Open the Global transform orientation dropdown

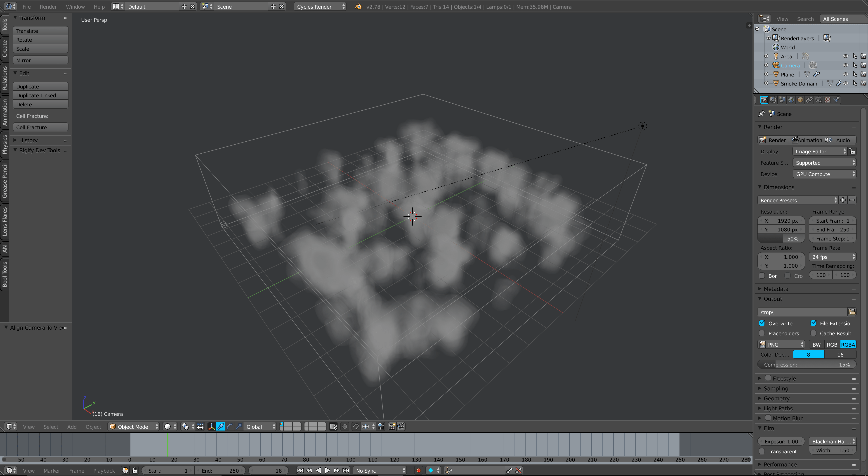[260, 427]
